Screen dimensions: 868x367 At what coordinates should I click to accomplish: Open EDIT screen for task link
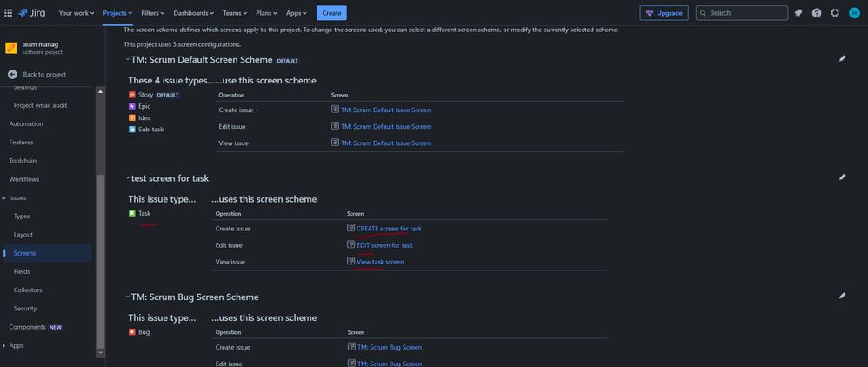pos(384,245)
